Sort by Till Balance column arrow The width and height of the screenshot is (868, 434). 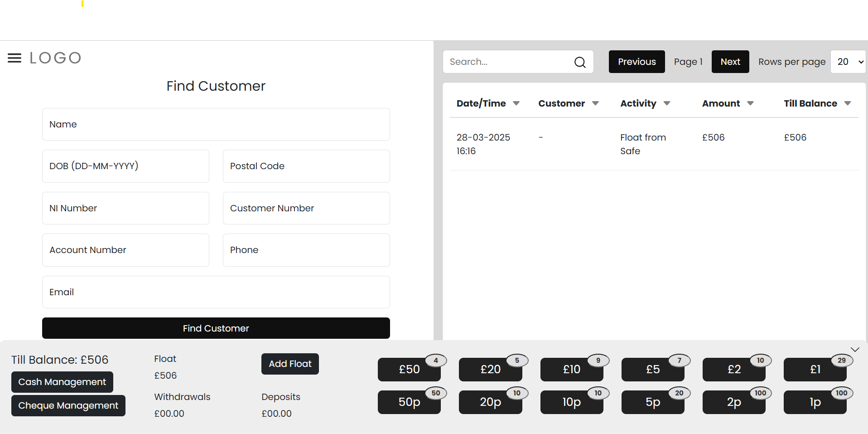tap(847, 103)
